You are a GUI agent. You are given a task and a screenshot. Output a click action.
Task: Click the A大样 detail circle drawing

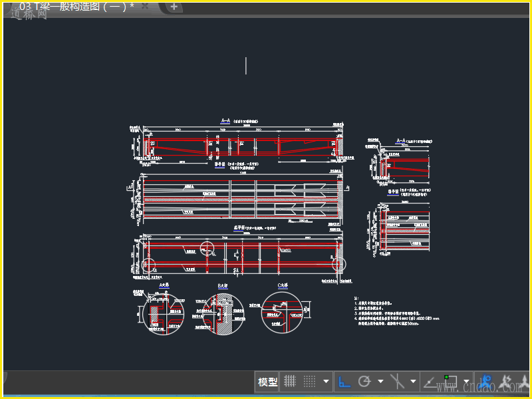(x=162, y=313)
